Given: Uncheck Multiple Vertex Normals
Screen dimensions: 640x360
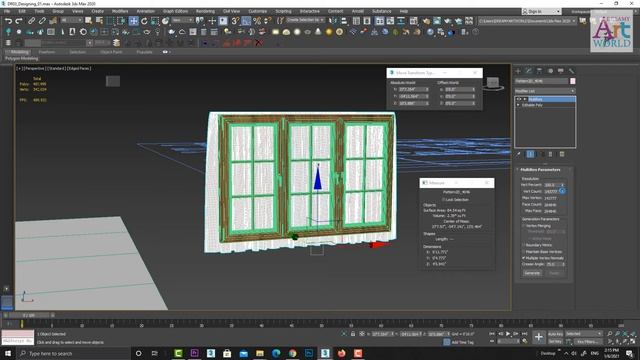Looking at the screenshot, I should point(524,258).
